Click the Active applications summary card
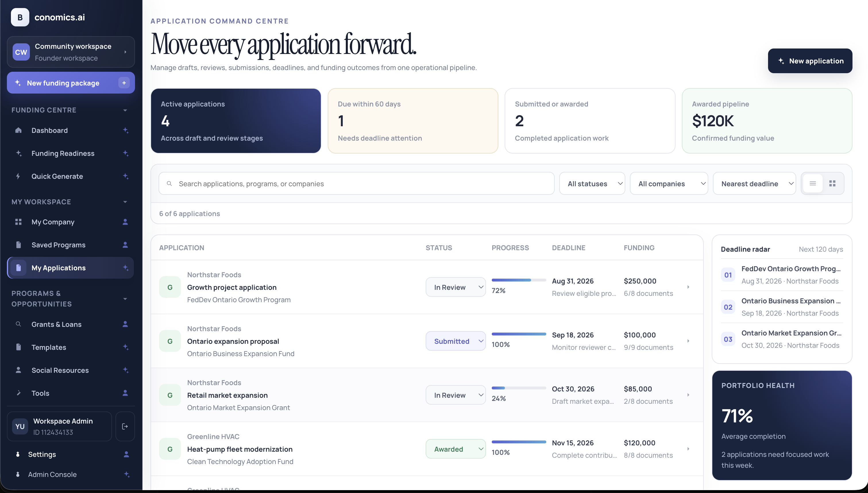This screenshot has height=493, width=868. [x=236, y=121]
